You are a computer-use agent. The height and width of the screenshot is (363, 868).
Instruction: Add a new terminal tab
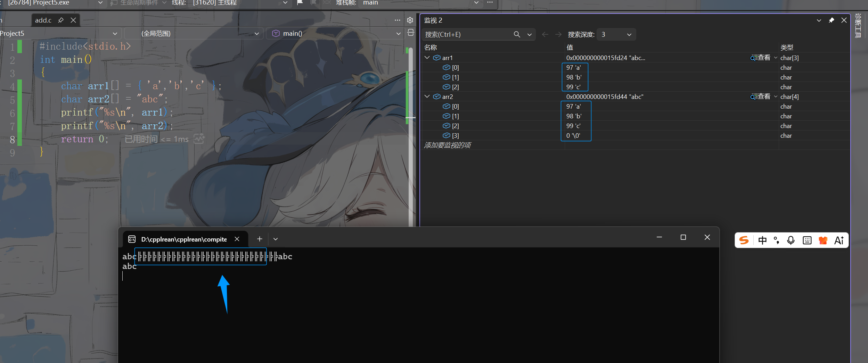point(260,239)
